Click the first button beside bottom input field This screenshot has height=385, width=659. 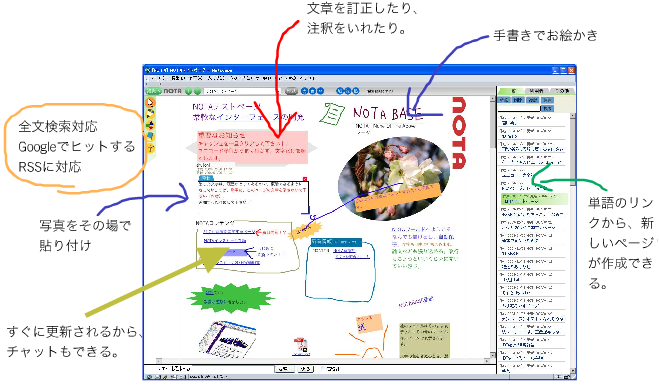tap(284, 369)
